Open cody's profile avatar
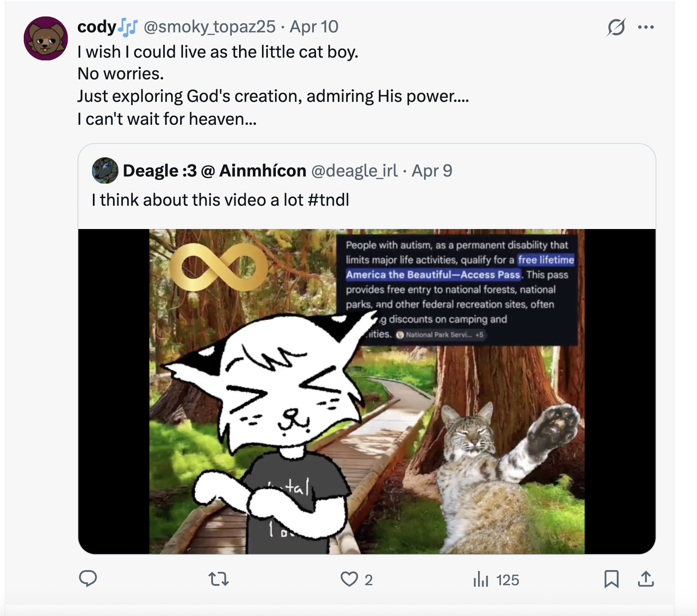 pos(46,39)
